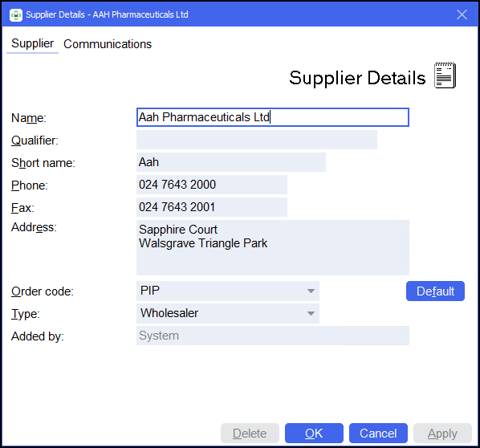Open the Wholesaler type combo box
480x448 pixels.
[228, 313]
